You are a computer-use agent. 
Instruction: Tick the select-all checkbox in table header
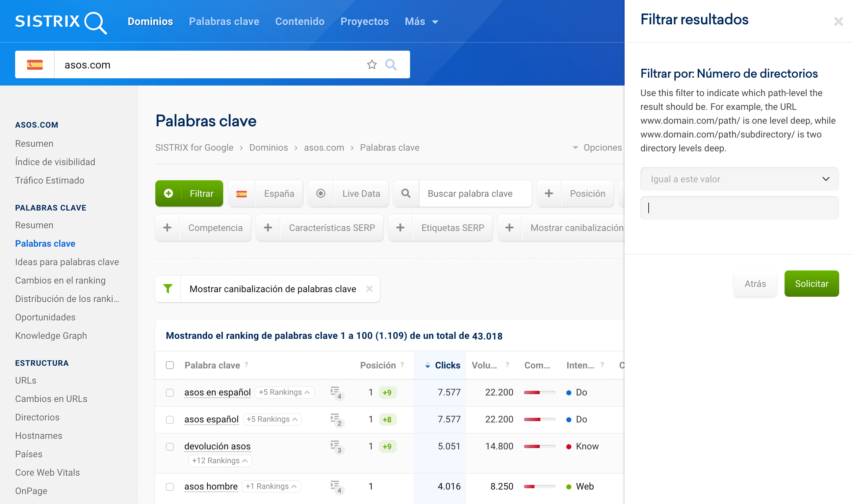coord(170,365)
